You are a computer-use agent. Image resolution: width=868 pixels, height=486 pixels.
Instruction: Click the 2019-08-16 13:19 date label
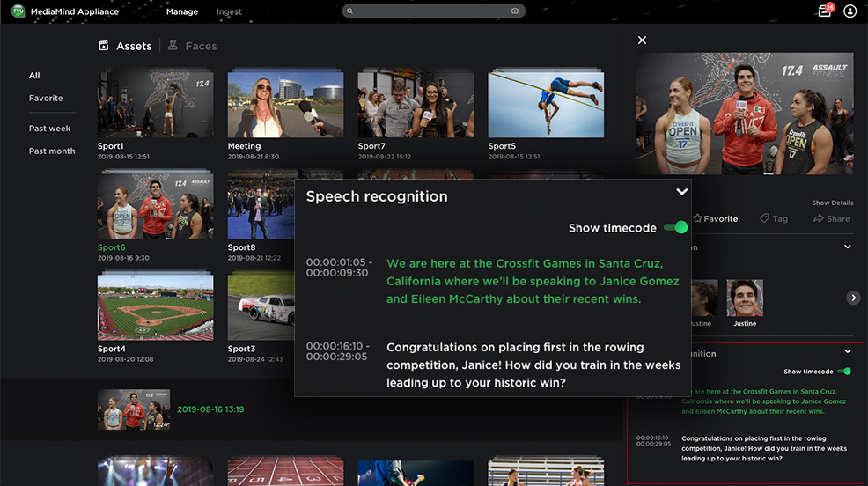point(210,409)
